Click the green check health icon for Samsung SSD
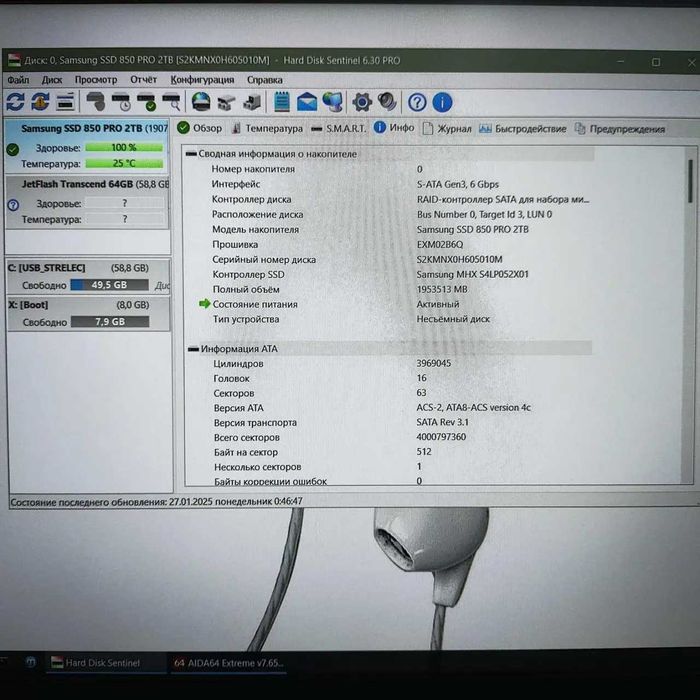Viewport: 700px width, 700px height. click(x=13, y=150)
